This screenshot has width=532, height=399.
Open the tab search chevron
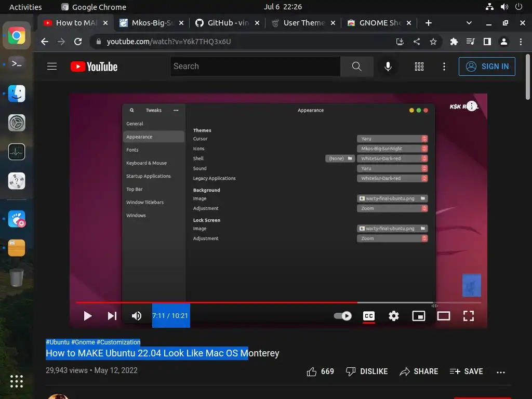[469, 23]
